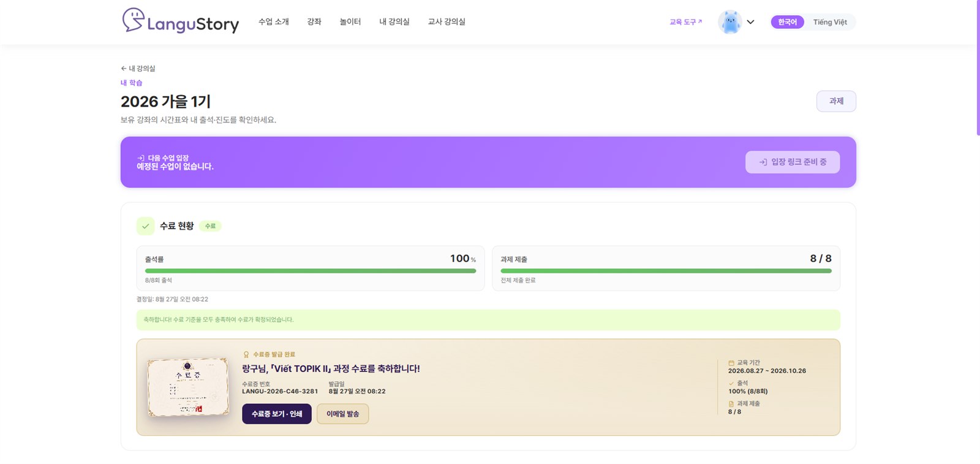The image size is (980, 464).
Task: Click the 100% attendance value
Action: click(x=748, y=391)
